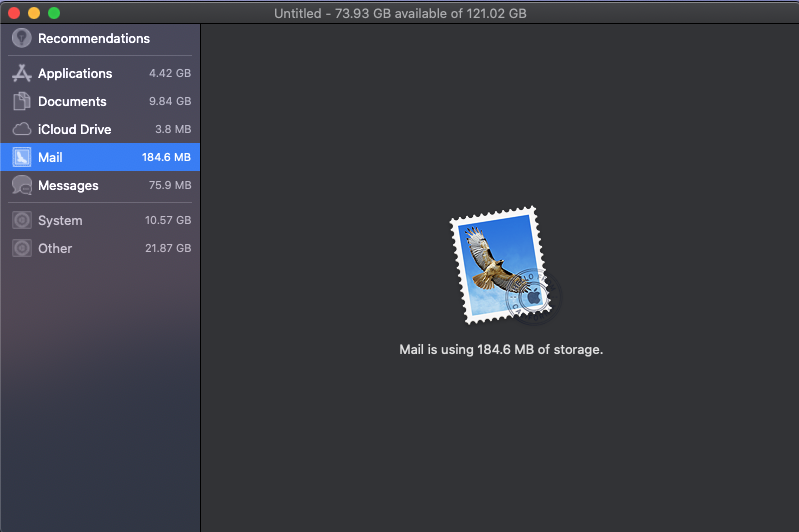Click the 3.8 MB size value
Viewport: 799px width, 532px height.
(173, 129)
